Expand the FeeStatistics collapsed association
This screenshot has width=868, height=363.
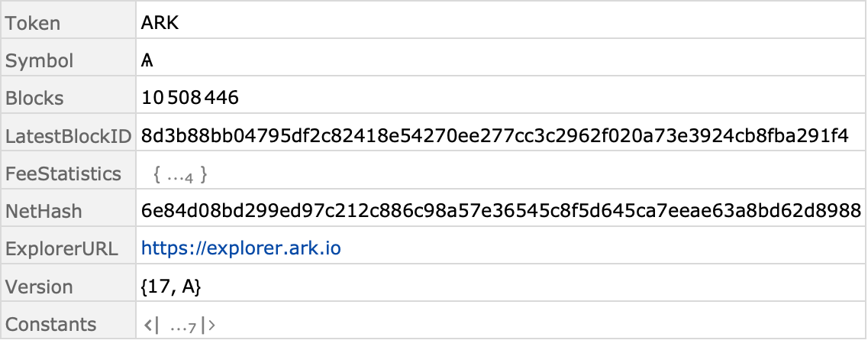(180, 175)
